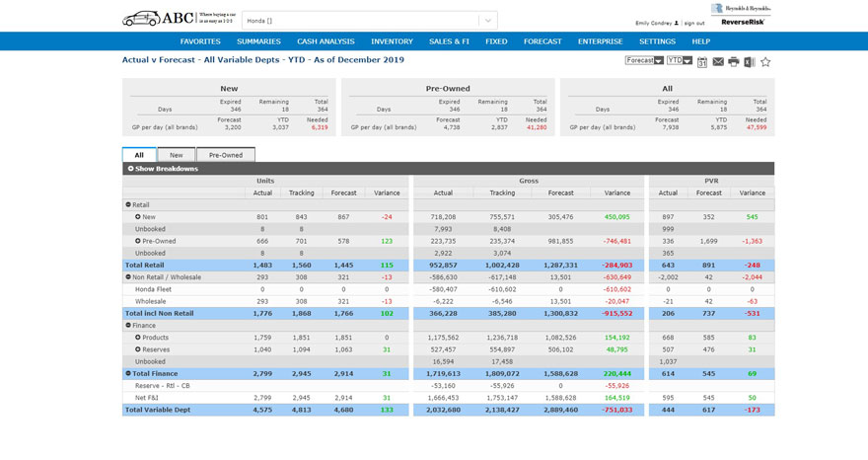Export report to Excel icon

(750, 62)
